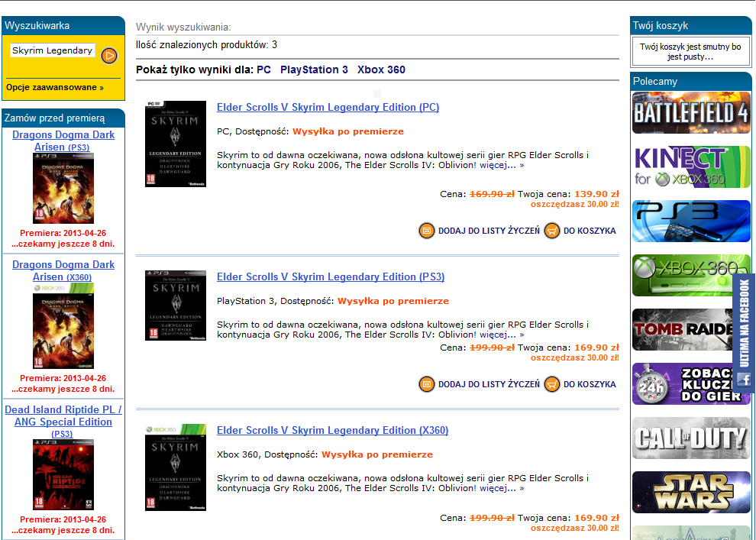Screen dimensions: 756x540
Task: Click the empty cart message box
Action: [690, 52]
